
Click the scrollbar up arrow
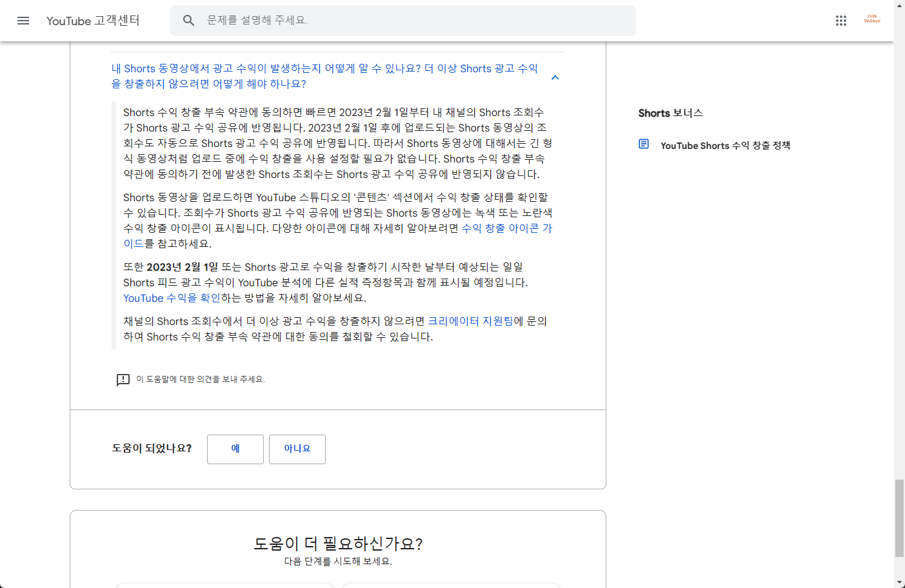pyautogui.click(x=899, y=5)
